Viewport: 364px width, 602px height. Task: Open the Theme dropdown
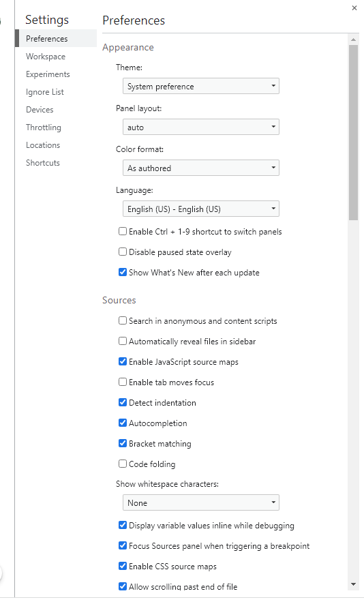(x=201, y=86)
